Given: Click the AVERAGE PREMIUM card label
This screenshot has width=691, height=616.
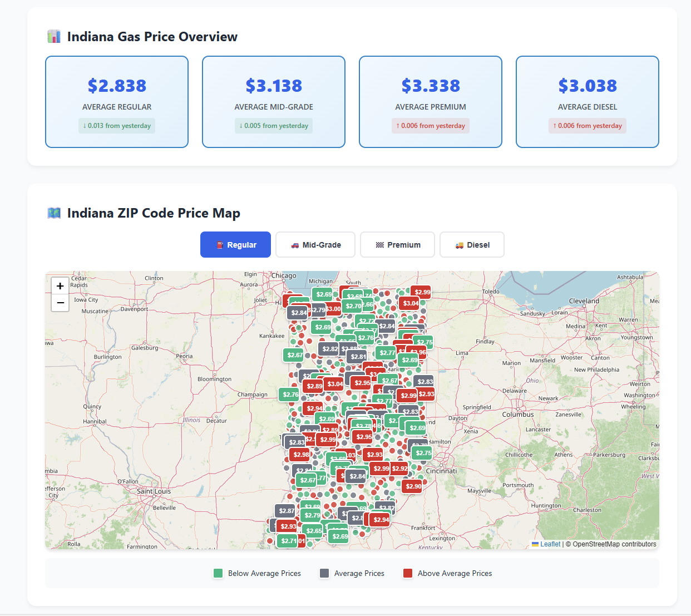Looking at the screenshot, I should (431, 107).
